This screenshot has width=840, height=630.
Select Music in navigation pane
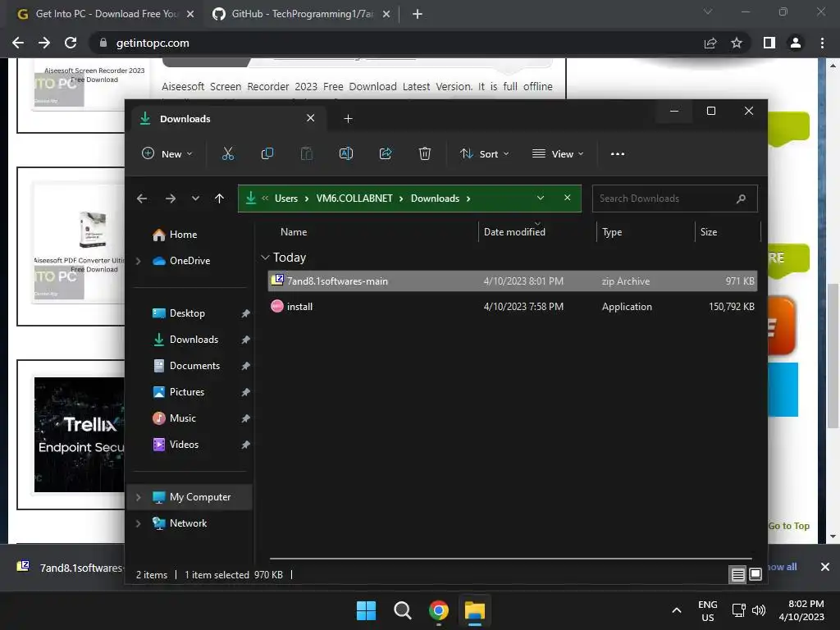183,418
